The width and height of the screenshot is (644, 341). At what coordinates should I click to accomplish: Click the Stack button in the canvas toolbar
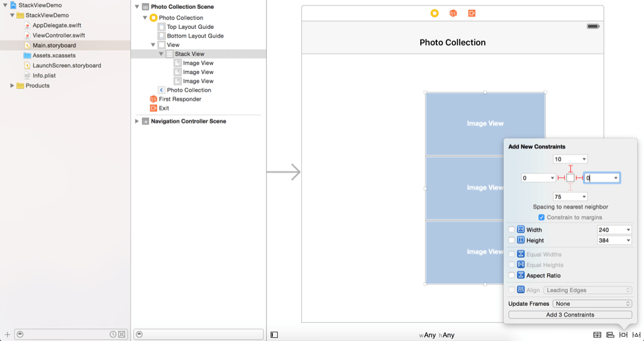(x=597, y=335)
